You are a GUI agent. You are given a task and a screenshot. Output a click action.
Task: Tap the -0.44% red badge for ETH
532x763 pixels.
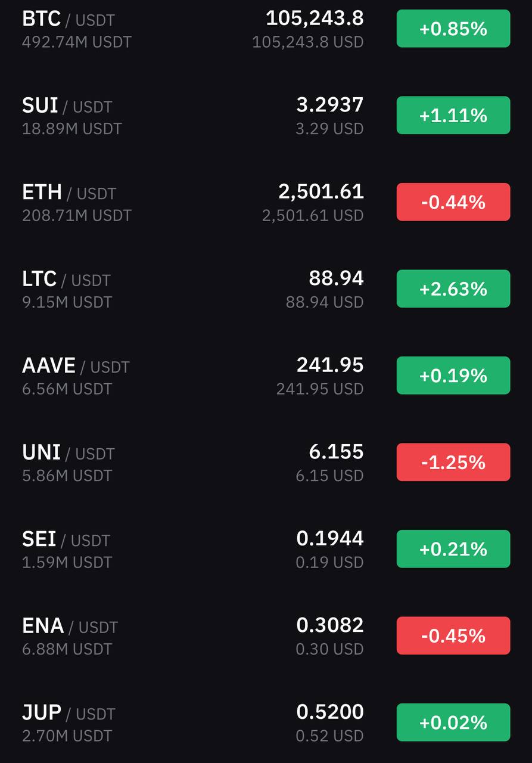453,202
